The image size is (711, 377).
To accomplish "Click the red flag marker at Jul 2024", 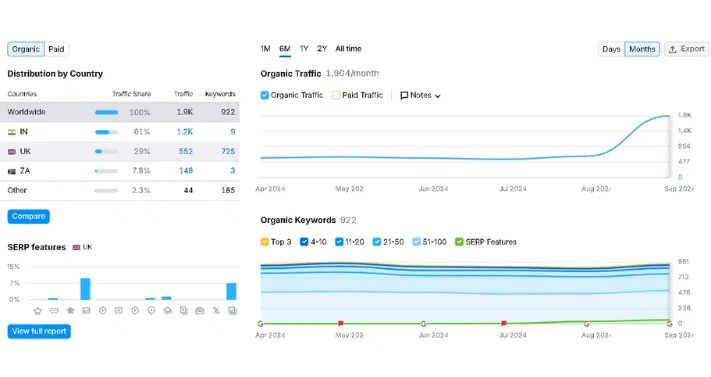I will [504, 323].
